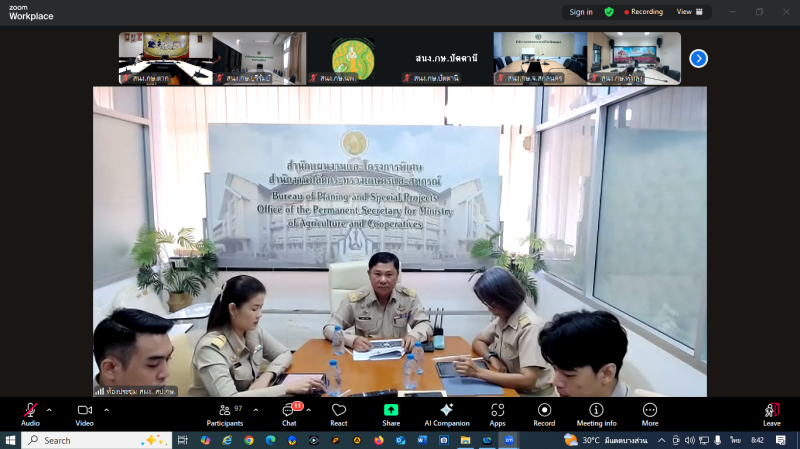Viewport: 800px width, 449px height.
Task: Expand the Participants options arrow
Action: pyautogui.click(x=256, y=409)
